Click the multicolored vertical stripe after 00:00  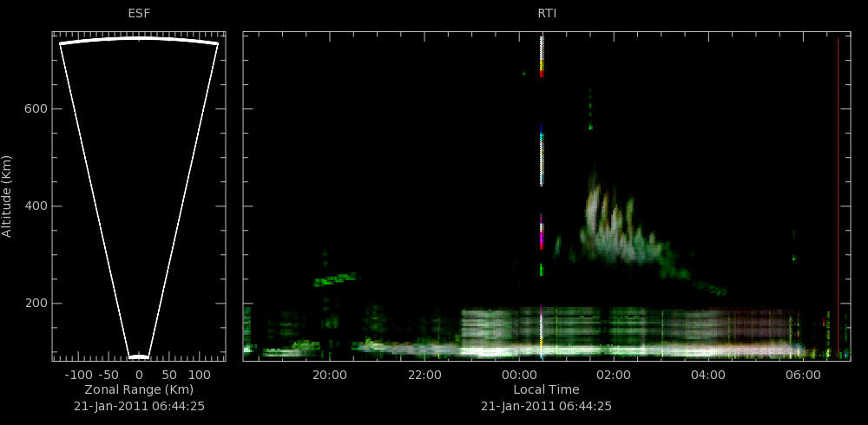click(x=542, y=198)
